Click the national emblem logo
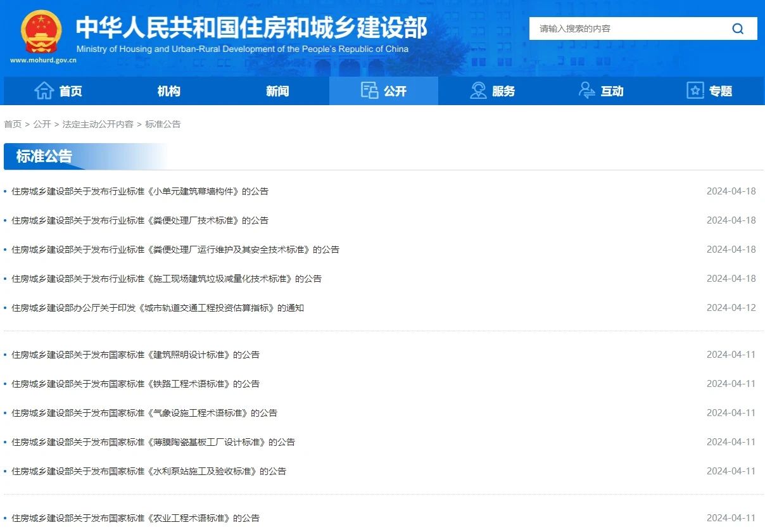The height and width of the screenshot is (532, 765). click(x=42, y=31)
